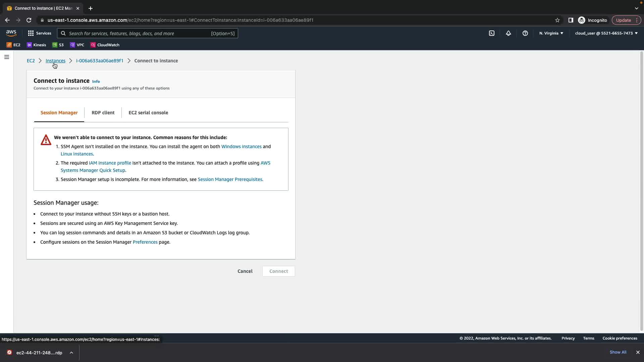Image resolution: width=644 pixels, height=362 pixels.
Task: Open the Services grid menu
Action: [x=40, y=33]
